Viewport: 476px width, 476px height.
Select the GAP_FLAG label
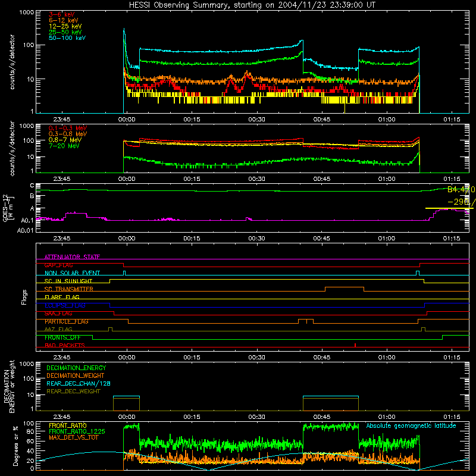point(58,265)
